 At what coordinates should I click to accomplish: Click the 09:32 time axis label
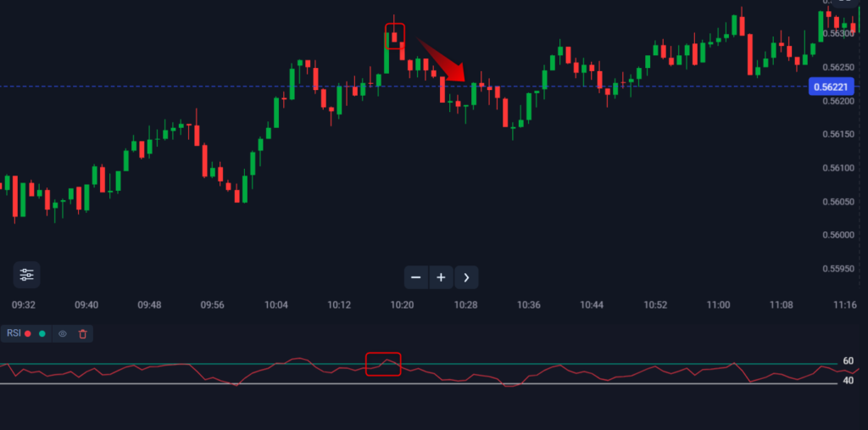click(x=24, y=304)
